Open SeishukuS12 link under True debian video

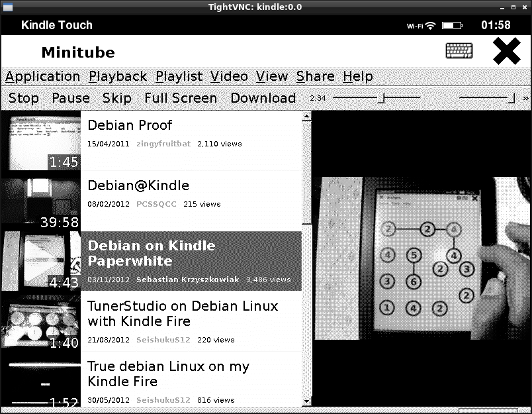[163, 400]
